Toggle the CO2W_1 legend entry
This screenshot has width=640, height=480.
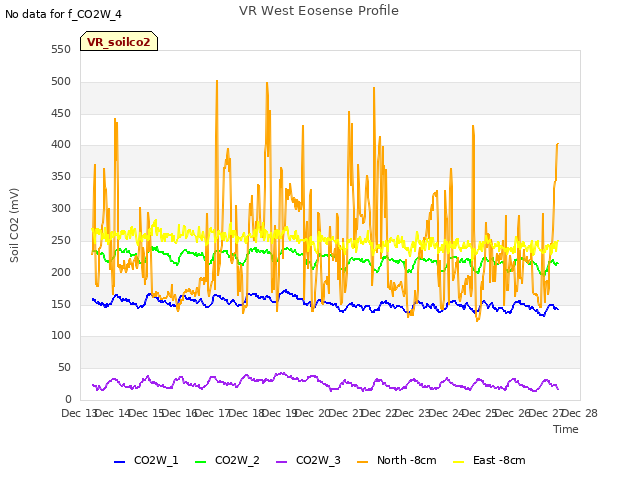point(146,460)
